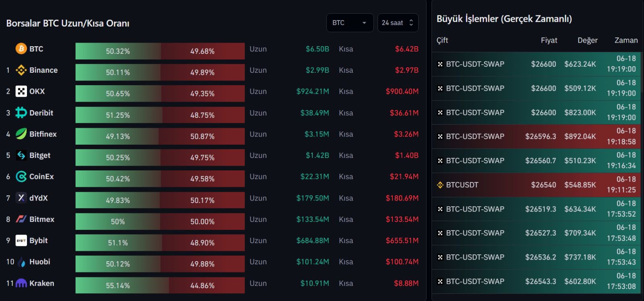Click the dYdX logo icon
The width and height of the screenshot is (644, 301).
point(21,198)
